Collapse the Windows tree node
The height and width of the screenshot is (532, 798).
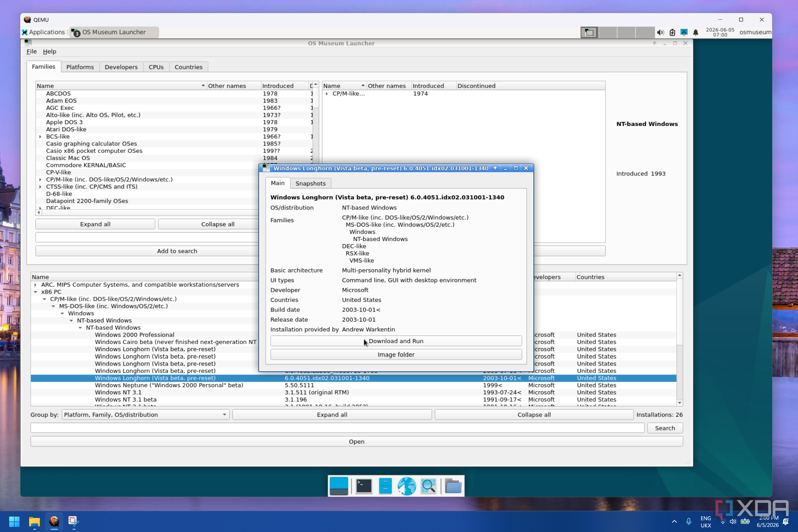point(62,313)
